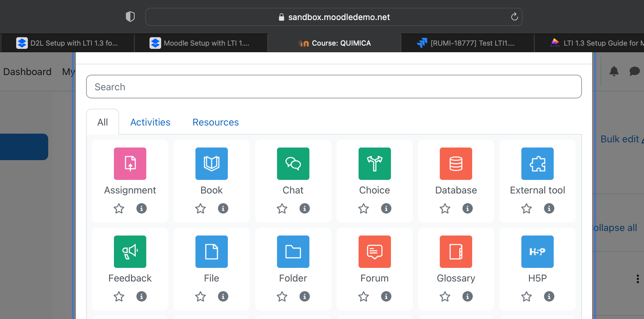Select the H5P activity icon
This screenshot has width=644, height=319.
(537, 252)
